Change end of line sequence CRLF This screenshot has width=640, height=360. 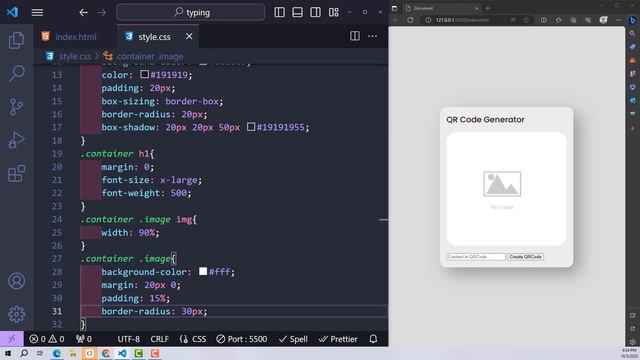coord(159,339)
